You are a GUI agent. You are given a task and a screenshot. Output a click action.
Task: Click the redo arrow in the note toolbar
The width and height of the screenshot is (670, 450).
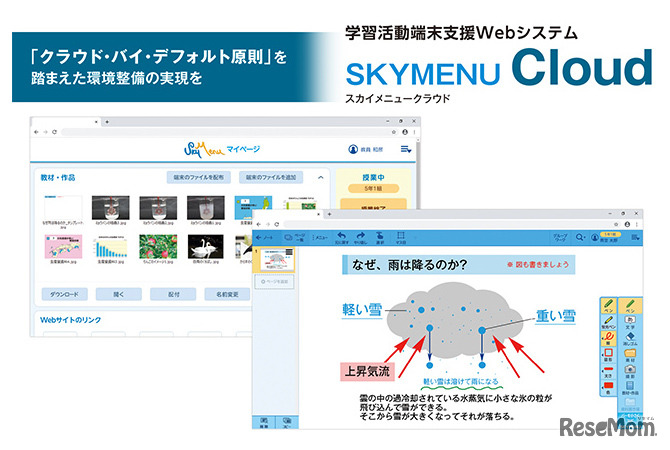coord(361,237)
